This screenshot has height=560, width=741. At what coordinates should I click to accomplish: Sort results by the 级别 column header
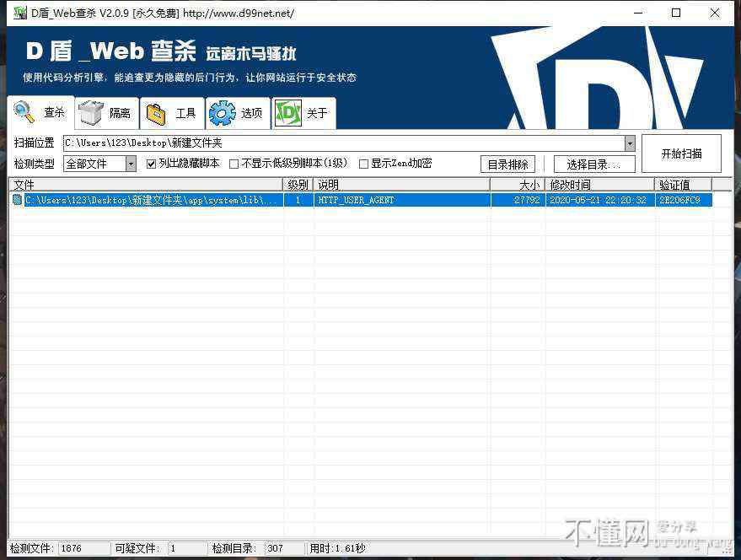click(298, 185)
